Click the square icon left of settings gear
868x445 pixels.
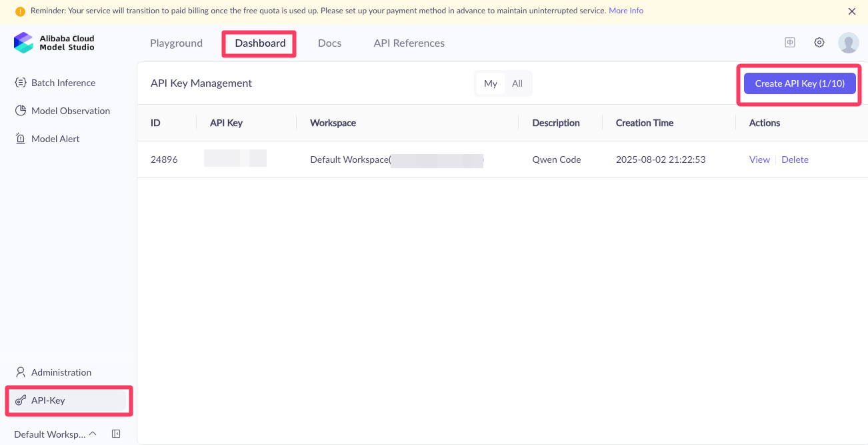(790, 43)
